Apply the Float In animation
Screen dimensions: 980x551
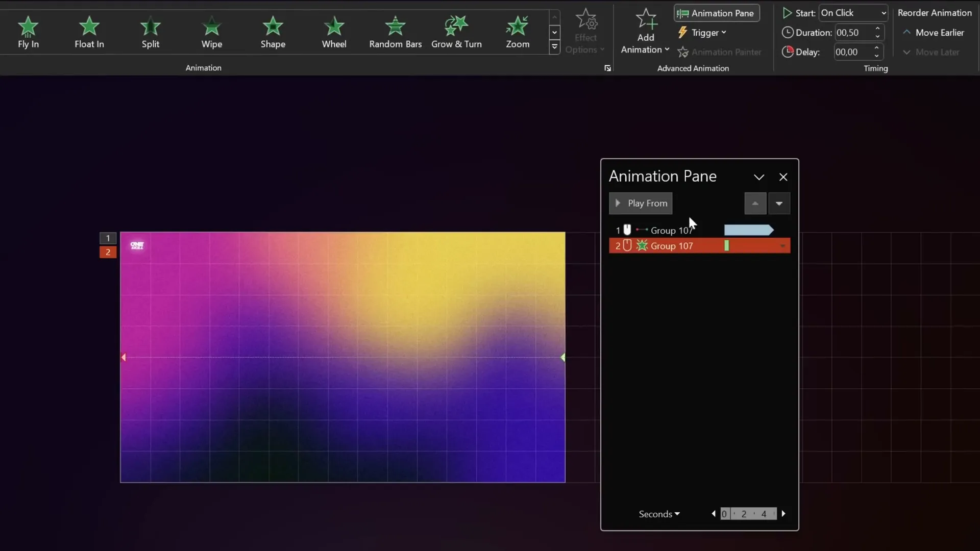[89, 32]
